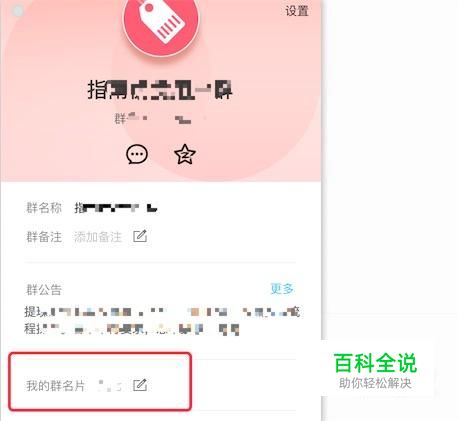Click the star group space icon
Image resolution: width=459 pixels, height=421 pixels.
click(185, 154)
